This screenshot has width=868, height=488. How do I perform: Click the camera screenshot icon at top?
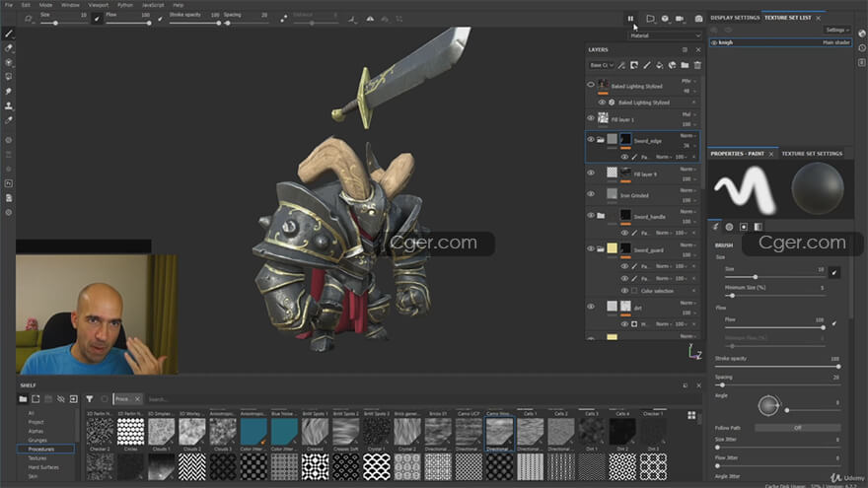coord(698,19)
